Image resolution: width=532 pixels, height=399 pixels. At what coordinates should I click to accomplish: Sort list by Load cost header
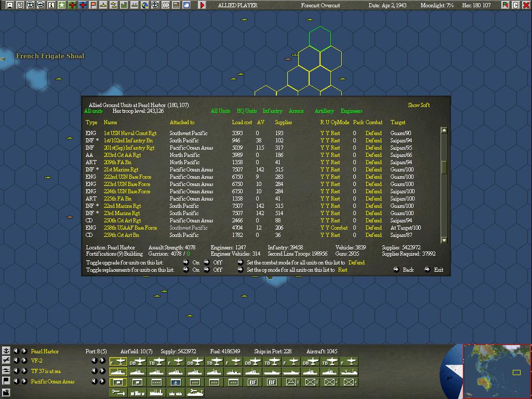click(x=242, y=122)
